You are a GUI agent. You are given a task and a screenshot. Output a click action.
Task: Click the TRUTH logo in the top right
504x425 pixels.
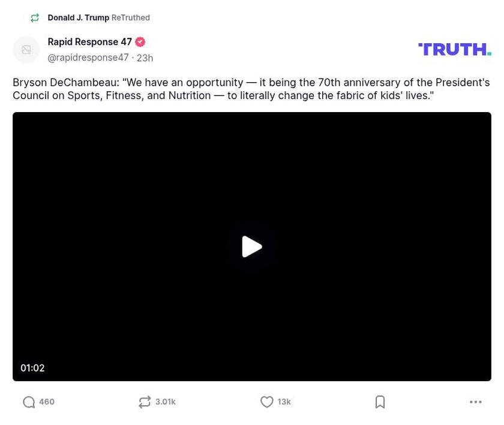coord(454,48)
